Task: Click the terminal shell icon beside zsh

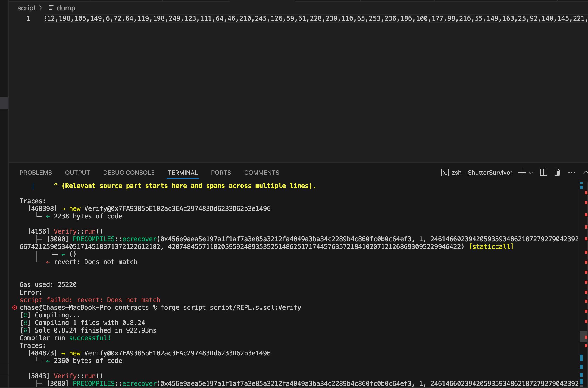Action: (445, 173)
